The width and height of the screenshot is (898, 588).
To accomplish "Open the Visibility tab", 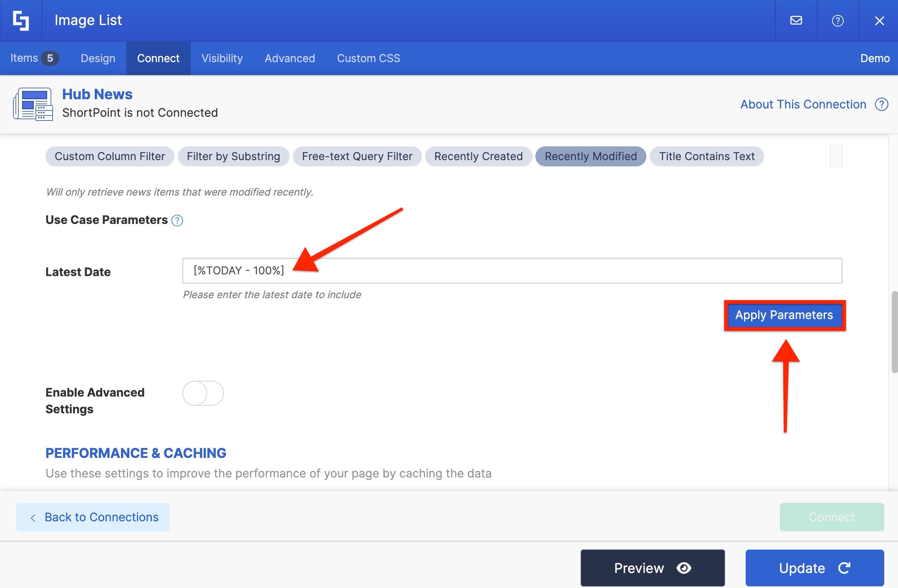I will tap(222, 58).
